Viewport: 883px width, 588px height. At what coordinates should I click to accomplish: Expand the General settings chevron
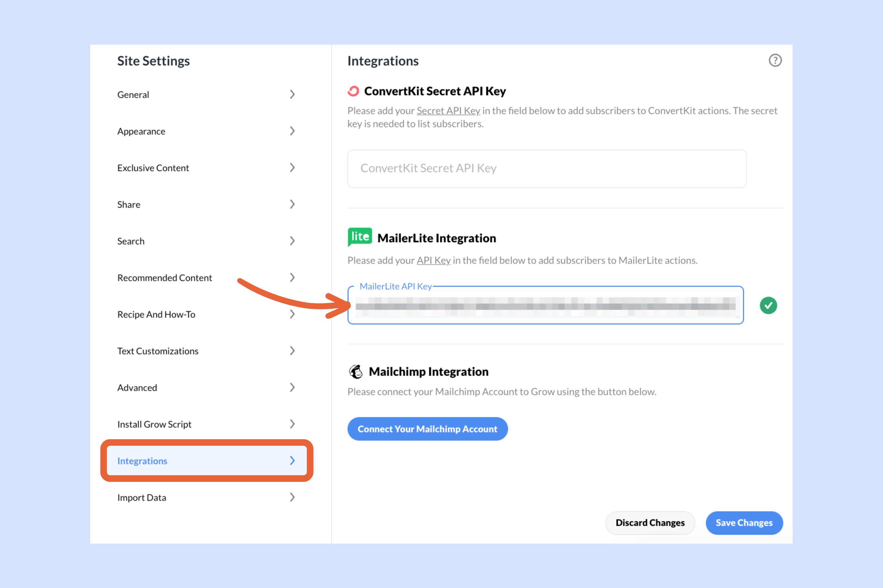292,94
